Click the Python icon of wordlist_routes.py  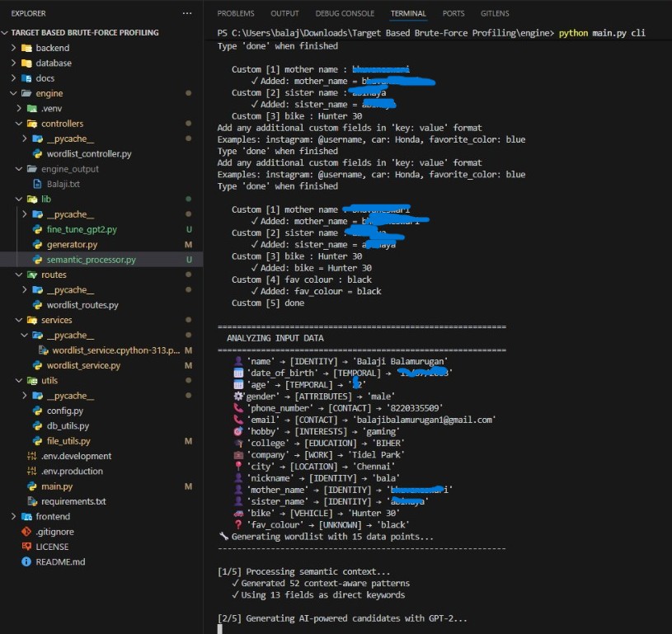pos(38,305)
